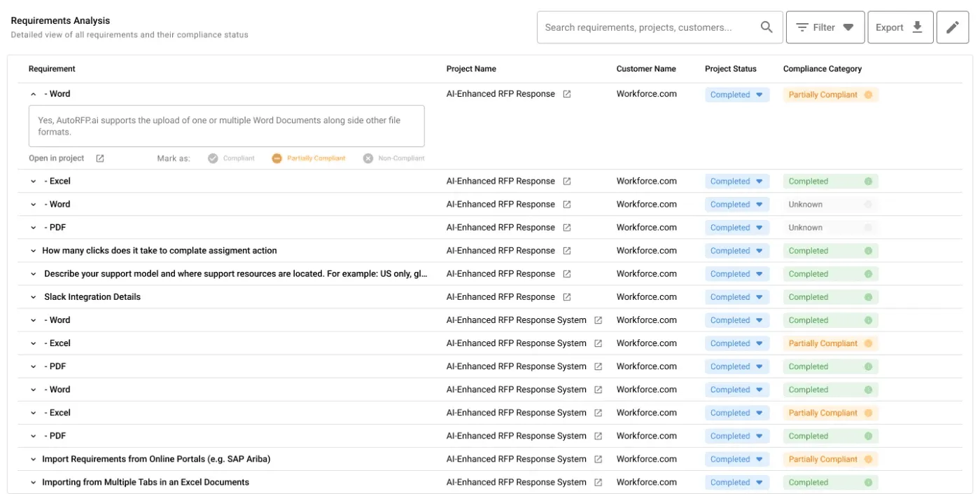Click Partially Compliant badge in expanded Word row
The height and width of the screenshot is (494, 980).
pyautogui.click(x=830, y=95)
